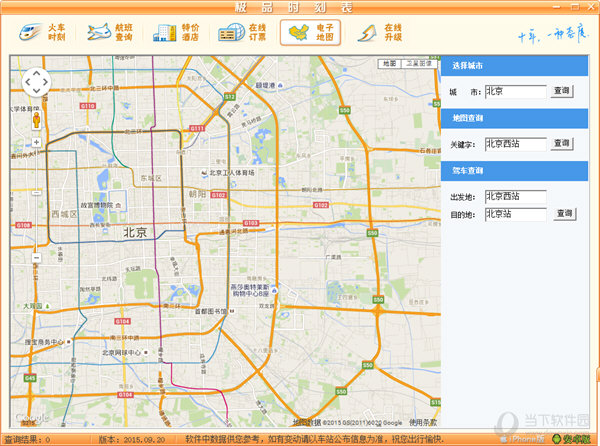Image resolution: width=600 pixels, height=446 pixels.
Task: Zoom out using the map minus button
Action: 36,257
